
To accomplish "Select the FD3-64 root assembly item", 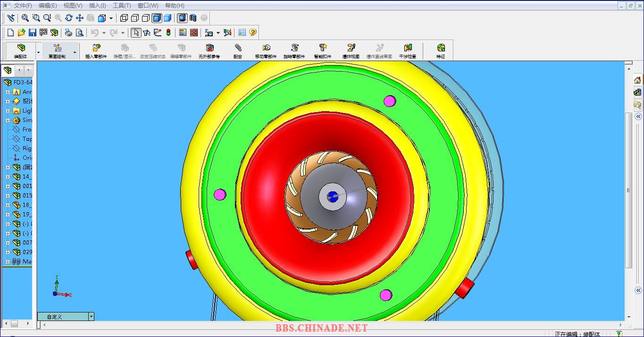I will click(x=18, y=82).
